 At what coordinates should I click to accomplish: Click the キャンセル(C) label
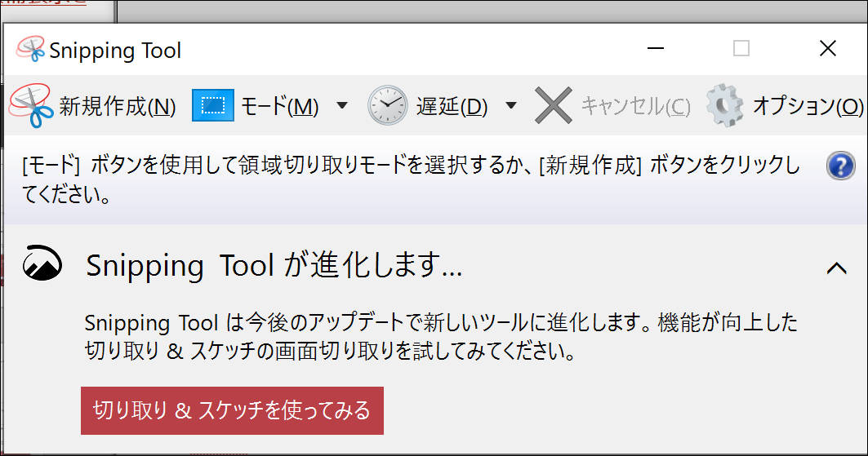pyautogui.click(x=635, y=106)
